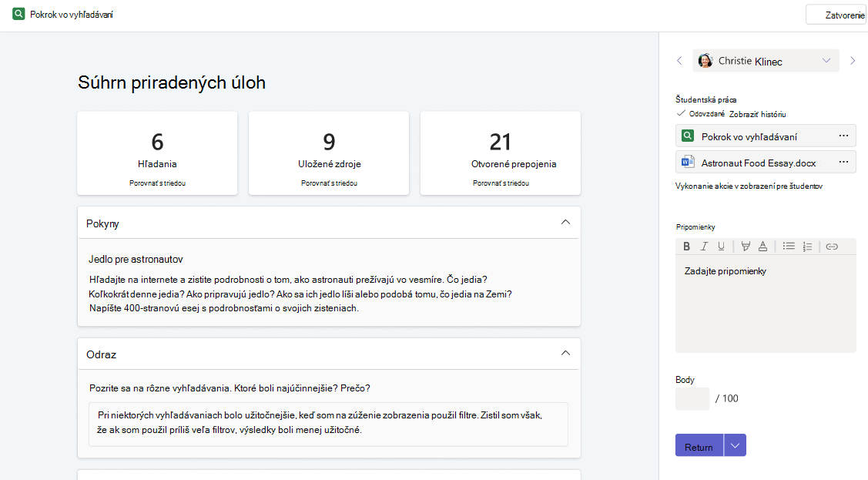
Task: Apply Underline formatting in feedback editor
Action: (x=721, y=247)
